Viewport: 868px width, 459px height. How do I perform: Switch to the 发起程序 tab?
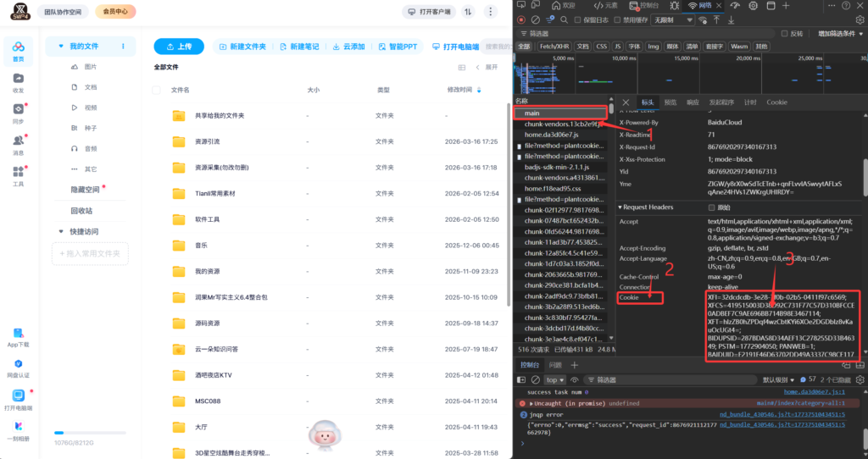721,102
